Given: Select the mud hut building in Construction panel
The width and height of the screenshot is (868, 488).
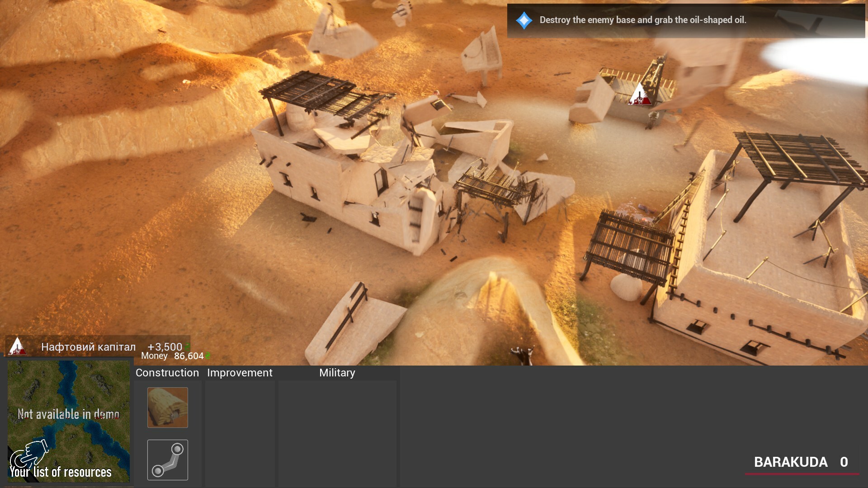Looking at the screenshot, I should pyautogui.click(x=167, y=407).
